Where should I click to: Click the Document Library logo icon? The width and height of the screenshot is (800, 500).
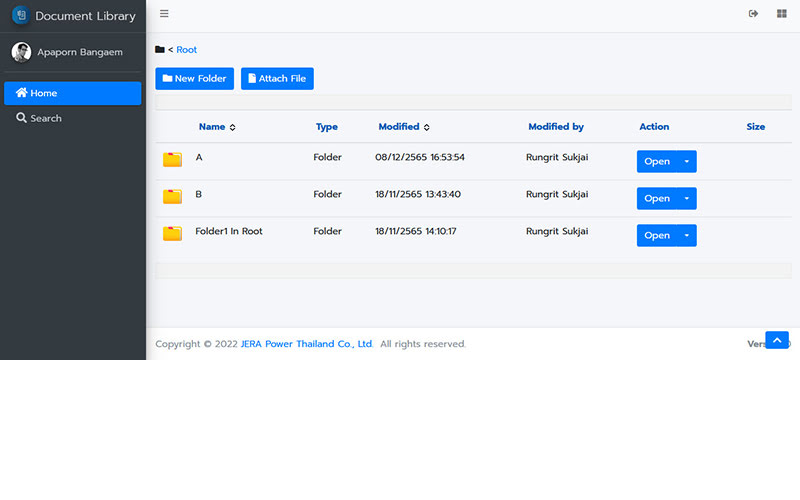coord(21,15)
